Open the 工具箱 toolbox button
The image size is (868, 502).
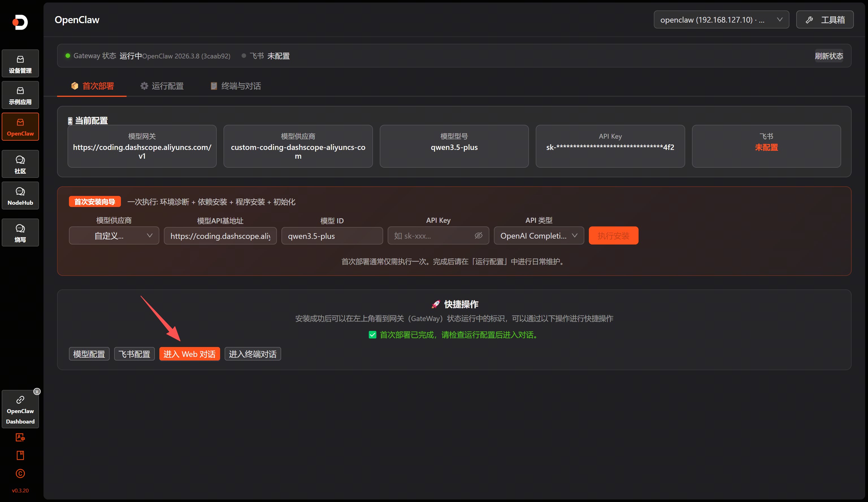point(824,20)
